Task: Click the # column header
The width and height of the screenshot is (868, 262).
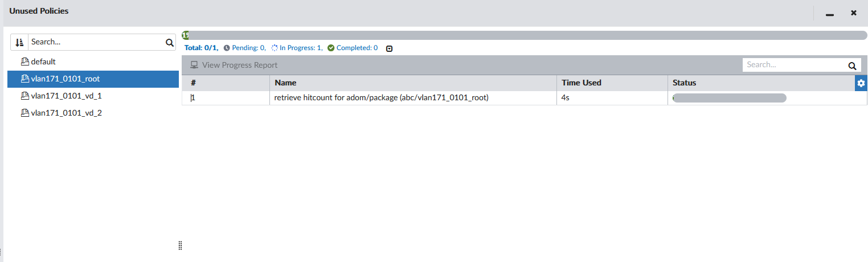Action: 226,83
